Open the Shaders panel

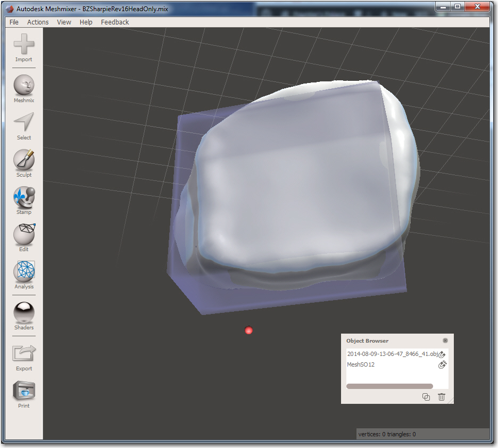pyautogui.click(x=24, y=316)
